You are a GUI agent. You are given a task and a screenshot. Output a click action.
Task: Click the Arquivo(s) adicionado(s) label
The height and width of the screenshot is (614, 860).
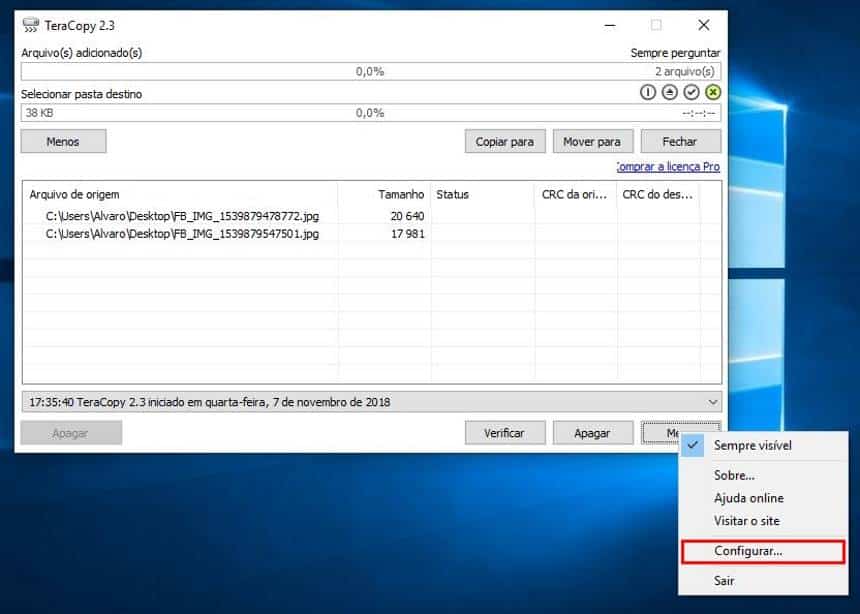[x=82, y=53]
